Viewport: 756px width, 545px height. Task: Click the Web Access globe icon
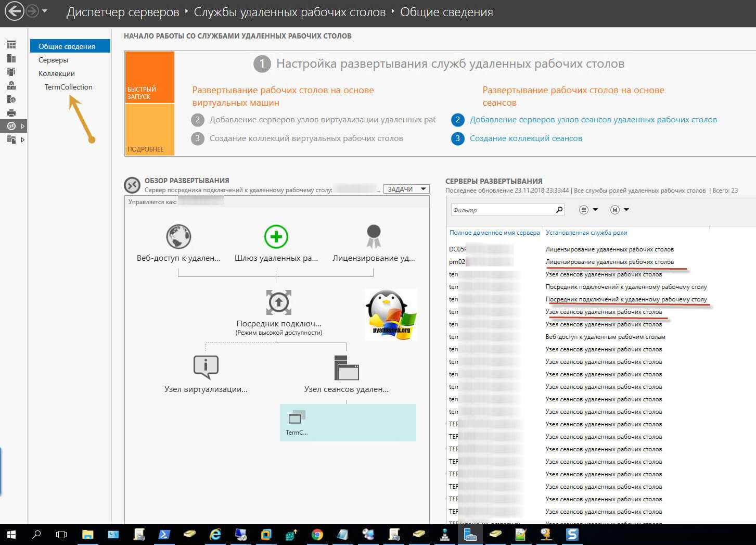click(x=178, y=237)
